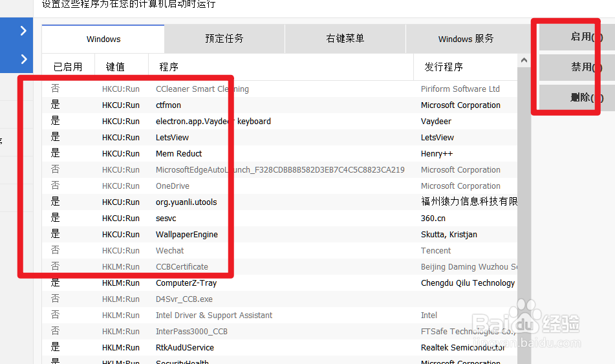
Task: Click publisher Tencent cell
Action: [x=436, y=251]
